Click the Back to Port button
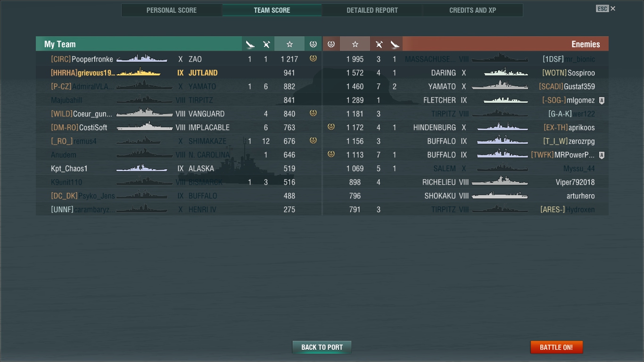The image size is (644, 362). (x=322, y=347)
